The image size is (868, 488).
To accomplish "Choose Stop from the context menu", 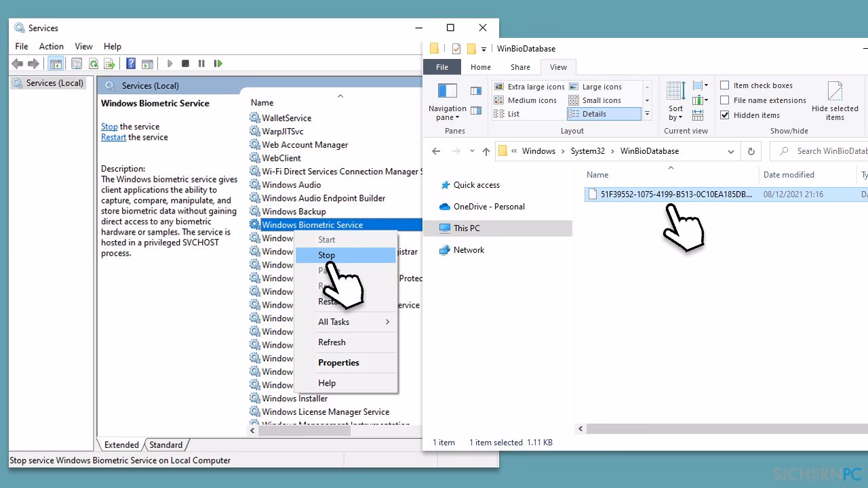I will coord(327,256).
